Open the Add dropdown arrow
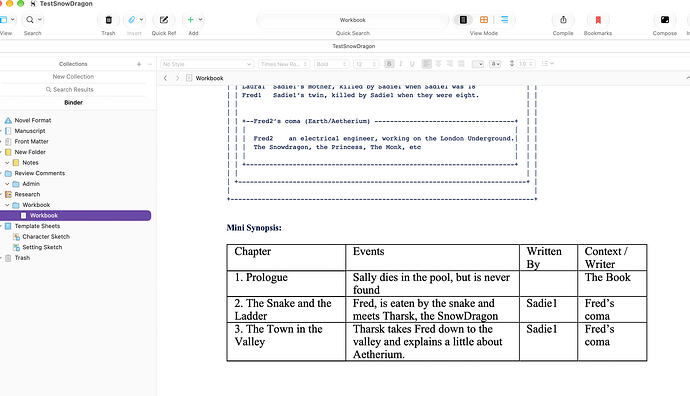 pyautogui.click(x=200, y=20)
